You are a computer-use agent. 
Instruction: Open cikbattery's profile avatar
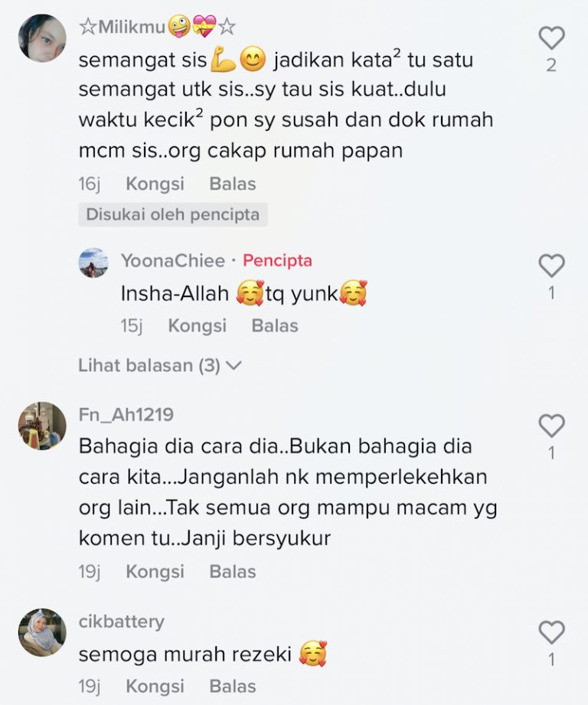tap(42, 632)
